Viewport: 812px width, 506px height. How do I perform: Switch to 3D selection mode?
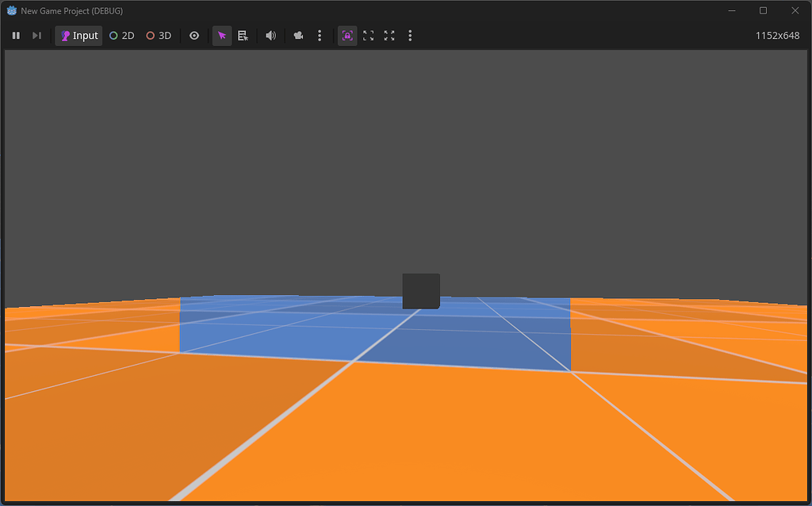(158, 35)
